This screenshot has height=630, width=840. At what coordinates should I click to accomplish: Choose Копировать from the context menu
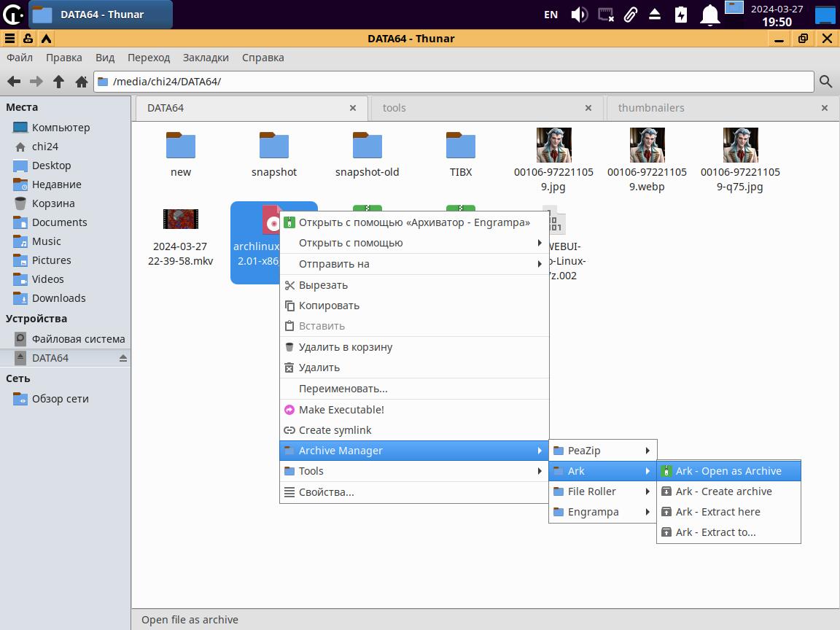[x=329, y=306]
